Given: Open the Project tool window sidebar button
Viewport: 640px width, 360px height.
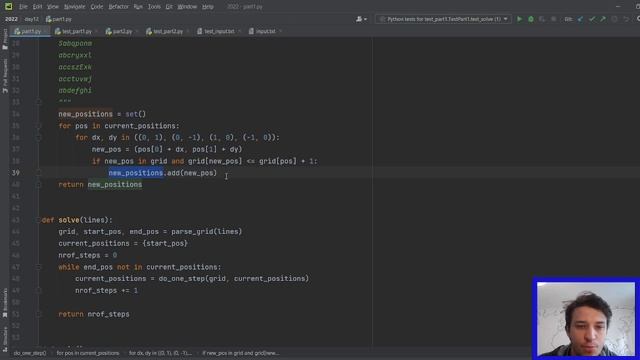Looking at the screenshot, I should 5,39.
